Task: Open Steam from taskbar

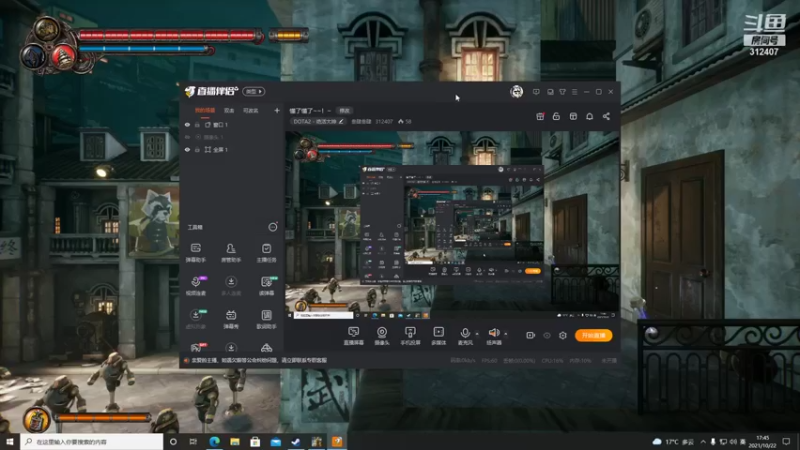Action: [x=296, y=441]
